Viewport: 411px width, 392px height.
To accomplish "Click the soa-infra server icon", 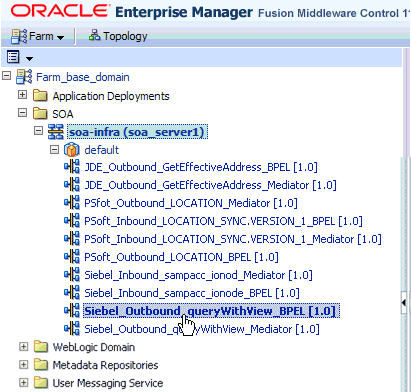I will [56, 132].
